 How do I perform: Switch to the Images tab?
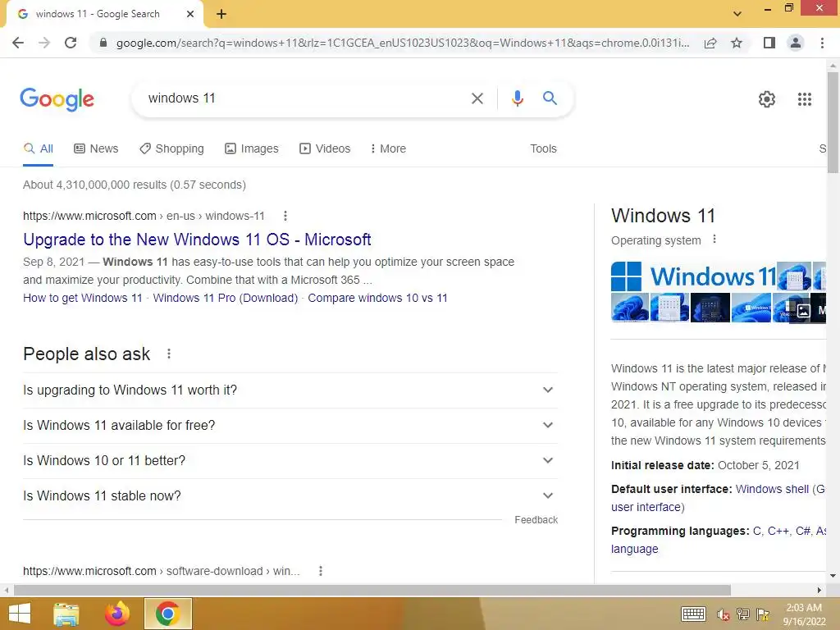click(251, 149)
